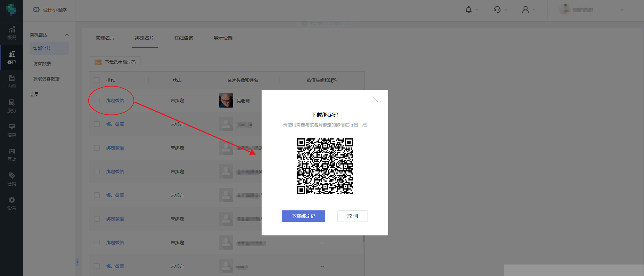The height and width of the screenshot is (276, 644).
Task: Click the app logo at top left
Action: (x=11, y=9)
